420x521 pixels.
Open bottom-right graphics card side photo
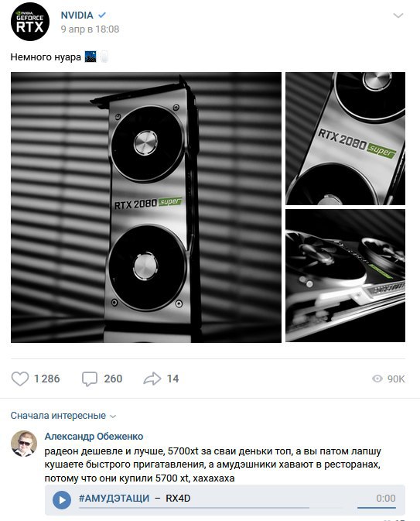pyautogui.click(x=345, y=276)
